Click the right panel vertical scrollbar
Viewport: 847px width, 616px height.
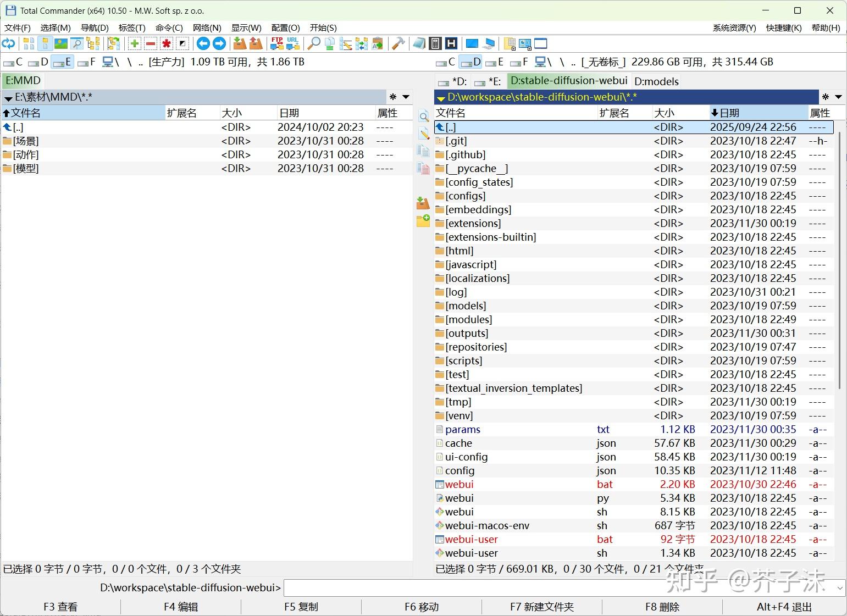pos(839,341)
